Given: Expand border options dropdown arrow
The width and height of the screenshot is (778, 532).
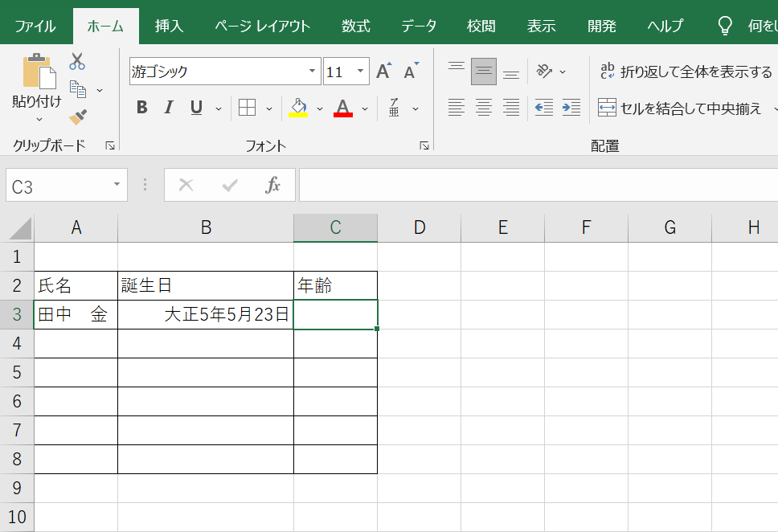Looking at the screenshot, I should (269, 108).
